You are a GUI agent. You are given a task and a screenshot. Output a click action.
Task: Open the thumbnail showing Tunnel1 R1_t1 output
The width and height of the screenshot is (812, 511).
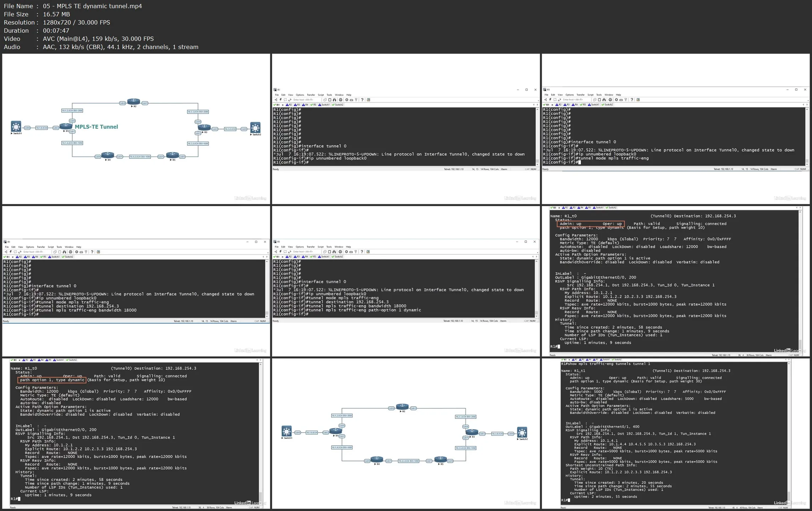676,433
